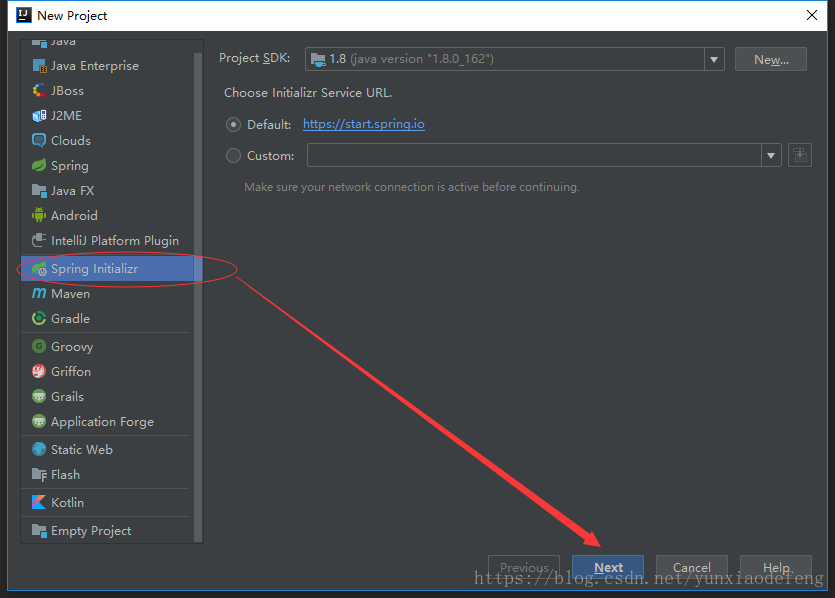The image size is (835, 598).
Task: Choose JBoss project type
Action: [107, 91]
